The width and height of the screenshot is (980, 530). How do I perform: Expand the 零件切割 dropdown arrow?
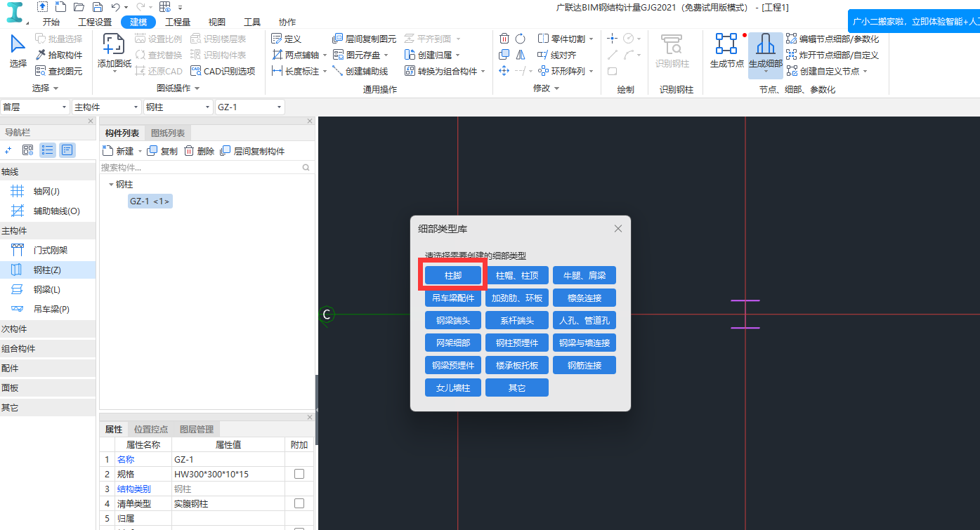[592, 39]
